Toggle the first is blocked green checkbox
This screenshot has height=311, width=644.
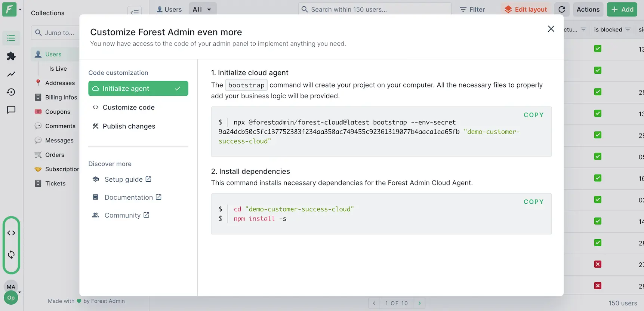(x=598, y=49)
